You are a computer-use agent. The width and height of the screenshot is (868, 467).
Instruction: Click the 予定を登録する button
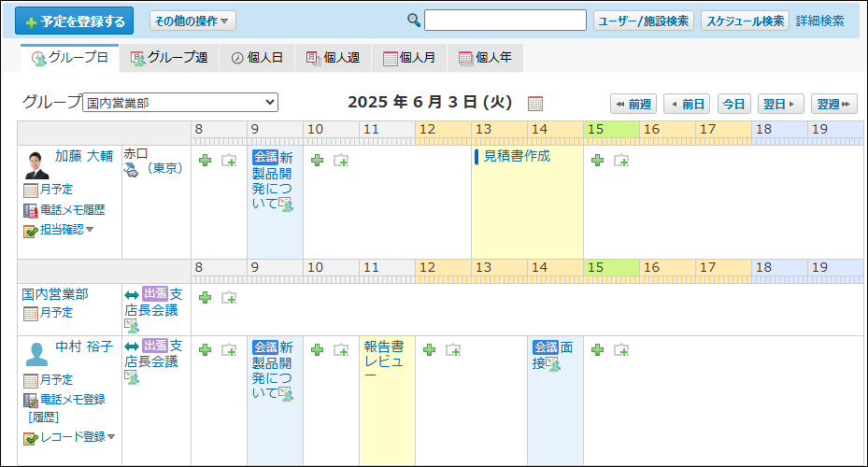pos(75,21)
